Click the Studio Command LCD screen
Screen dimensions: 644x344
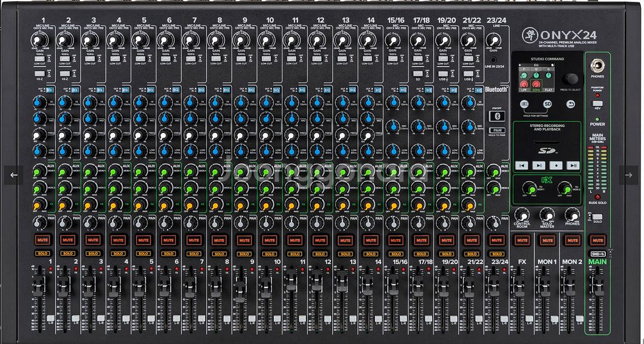click(x=536, y=79)
